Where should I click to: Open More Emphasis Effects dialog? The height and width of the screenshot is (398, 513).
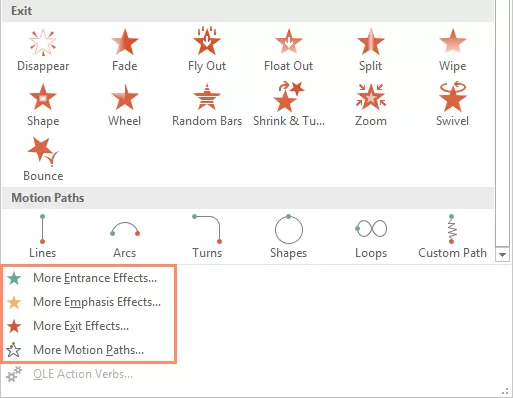[x=88, y=302]
